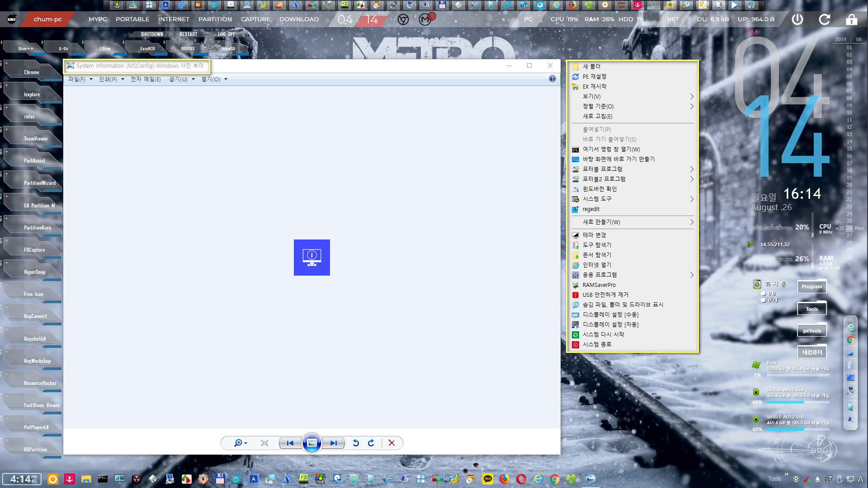Click the Chrome icon in right side dock
868x488 pixels.
pos(850,340)
